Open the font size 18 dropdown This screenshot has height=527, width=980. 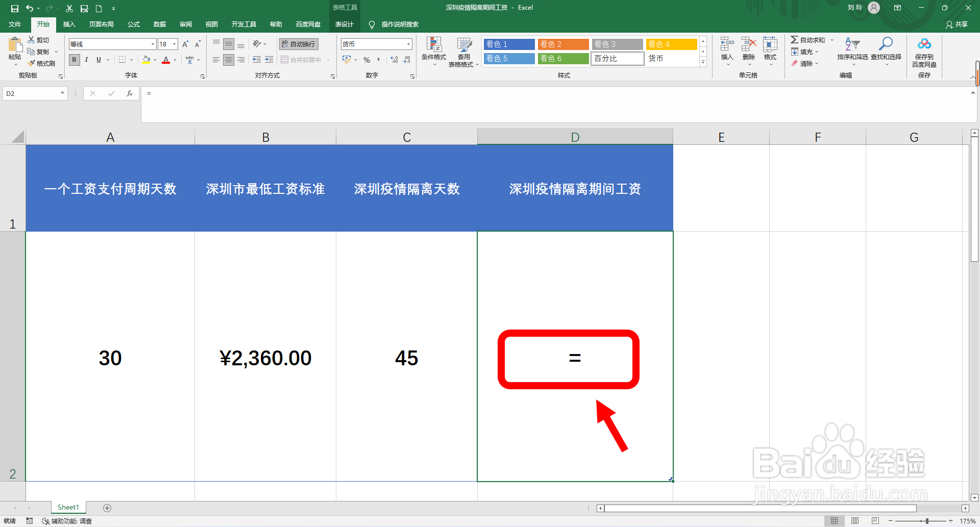pyautogui.click(x=174, y=44)
